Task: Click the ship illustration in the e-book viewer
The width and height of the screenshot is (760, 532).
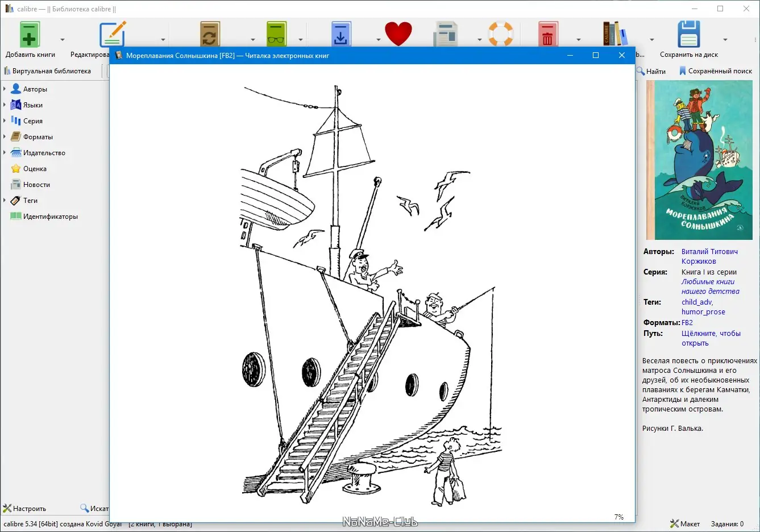Action: click(372, 296)
